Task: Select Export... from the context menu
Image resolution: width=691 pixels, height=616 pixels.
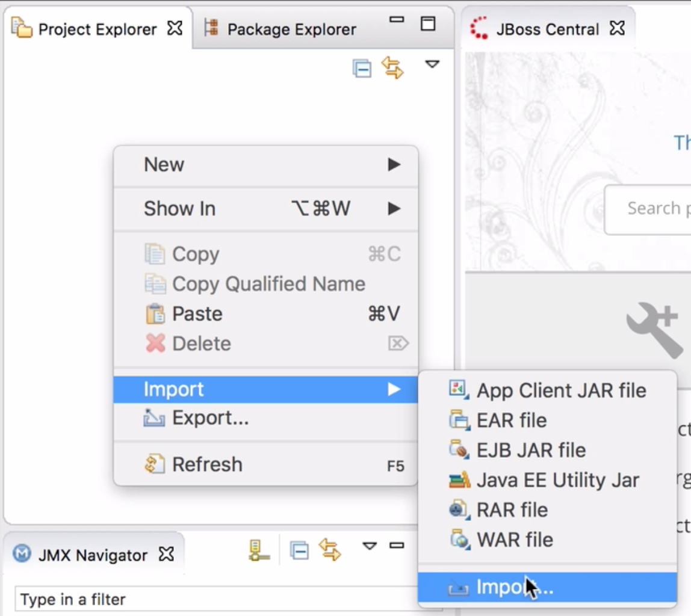Action: [209, 417]
